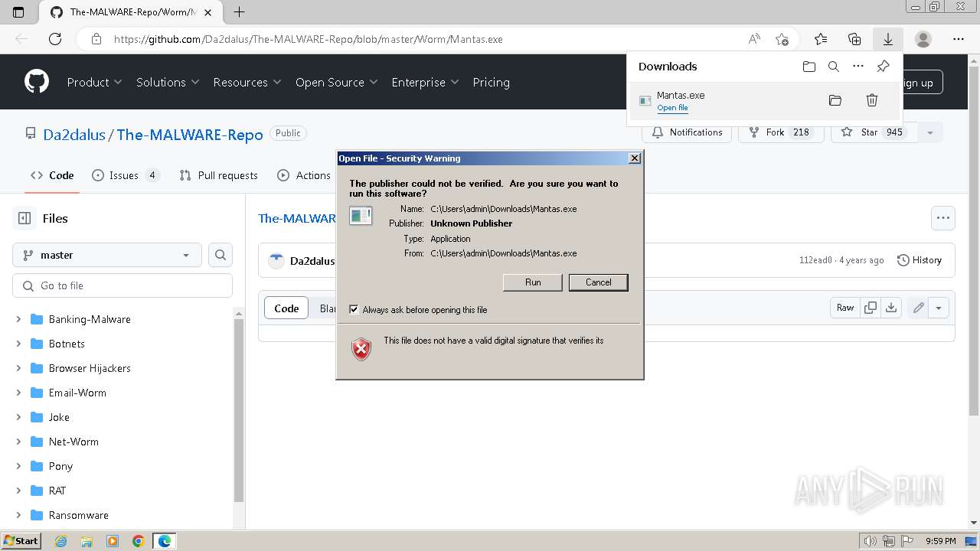Expand the Email-Worm folder chevron
The width and height of the screenshot is (980, 551).
[x=18, y=393]
